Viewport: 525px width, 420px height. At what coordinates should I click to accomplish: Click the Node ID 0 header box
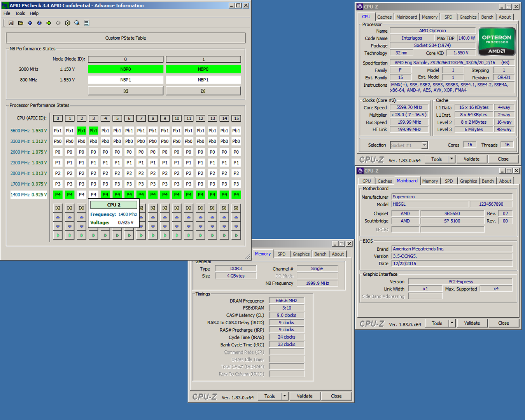coord(126,59)
